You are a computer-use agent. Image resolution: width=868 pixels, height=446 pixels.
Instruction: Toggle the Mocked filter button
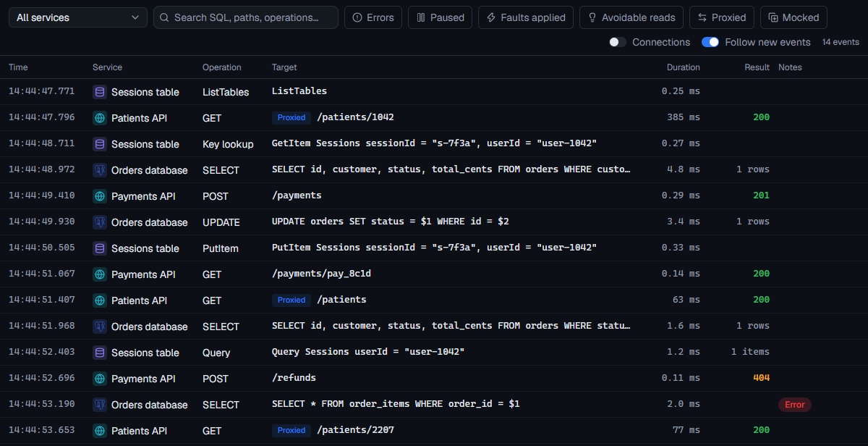click(793, 17)
